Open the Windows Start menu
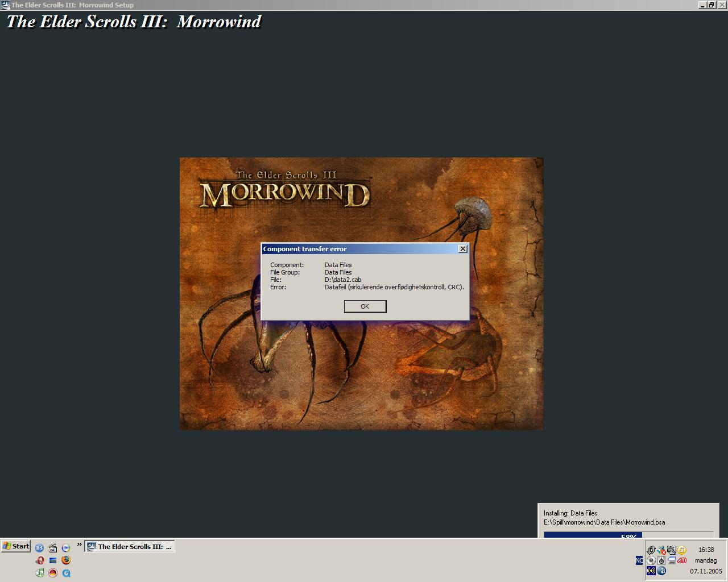 tap(16, 546)
